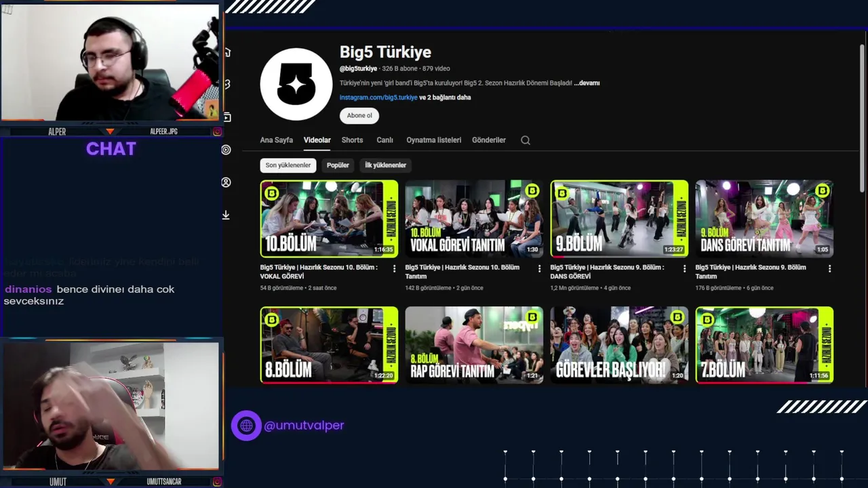Click '54 B görüntüleme • 2 saat önce' text
Viewport: 868px width, 488px height.
click(298, 288)
